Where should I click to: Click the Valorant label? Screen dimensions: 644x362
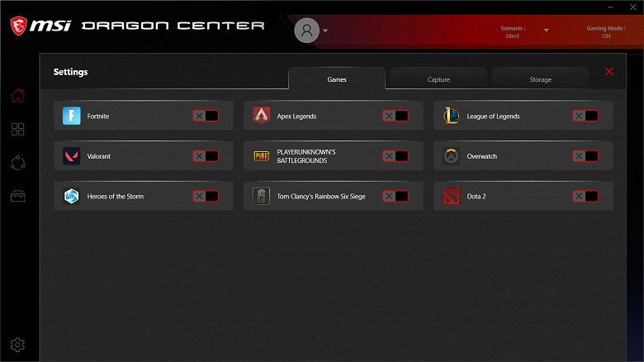point(98,156)
